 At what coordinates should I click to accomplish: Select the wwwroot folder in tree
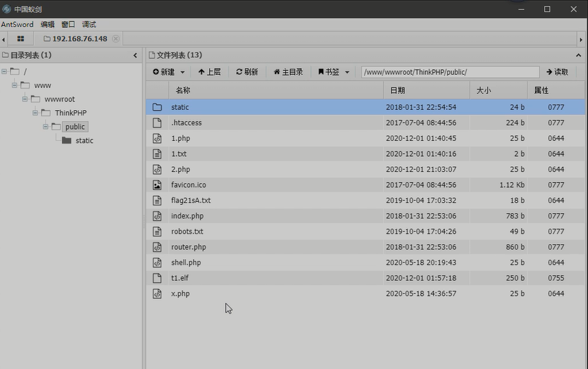click(x=60, y=99)
